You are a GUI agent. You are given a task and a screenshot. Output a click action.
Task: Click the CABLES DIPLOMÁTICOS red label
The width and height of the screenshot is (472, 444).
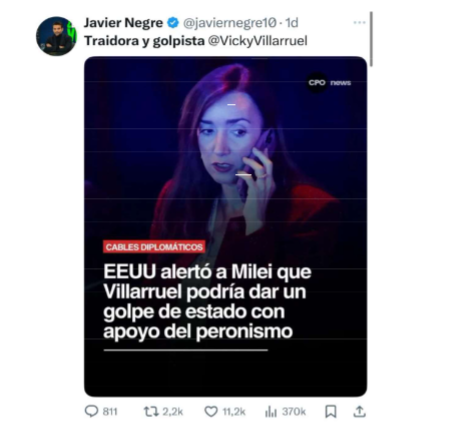point(154,247)
